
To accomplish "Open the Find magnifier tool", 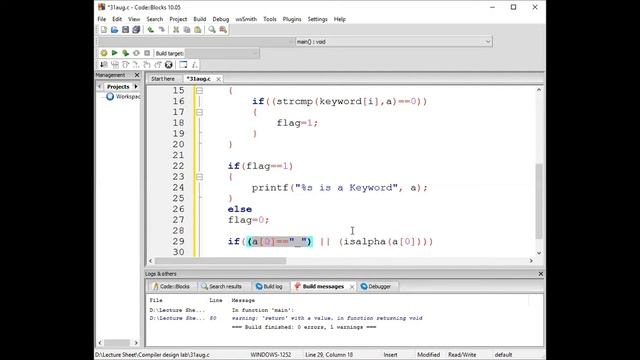I will (x=212, y=30).
